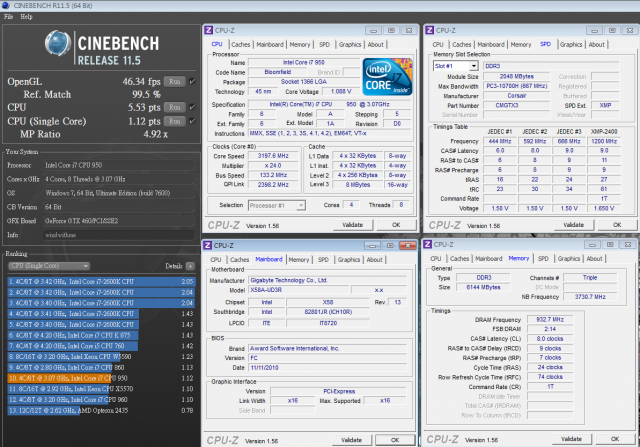Image resolution: width=640 pixels, height=447 pixels.
Task: Click Validate in the CPU tab window
Action: click(353, 225)
